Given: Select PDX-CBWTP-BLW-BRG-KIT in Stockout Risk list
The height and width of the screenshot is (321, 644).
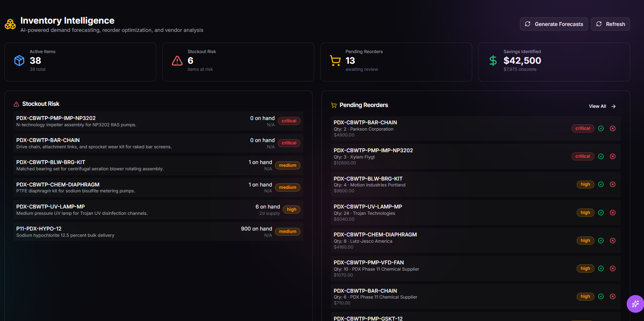Looking at the screenshot, I should tap(158, 165).
